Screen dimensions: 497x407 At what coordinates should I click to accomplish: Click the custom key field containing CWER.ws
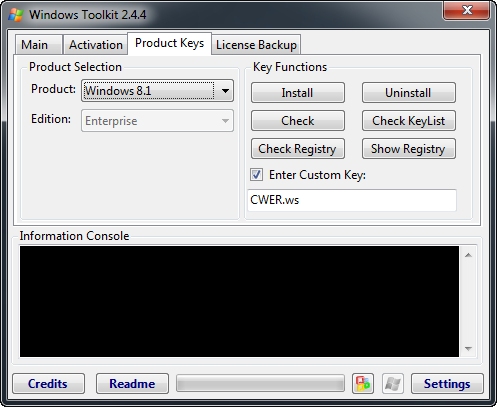pyautogui.click(x=352, y=200)
